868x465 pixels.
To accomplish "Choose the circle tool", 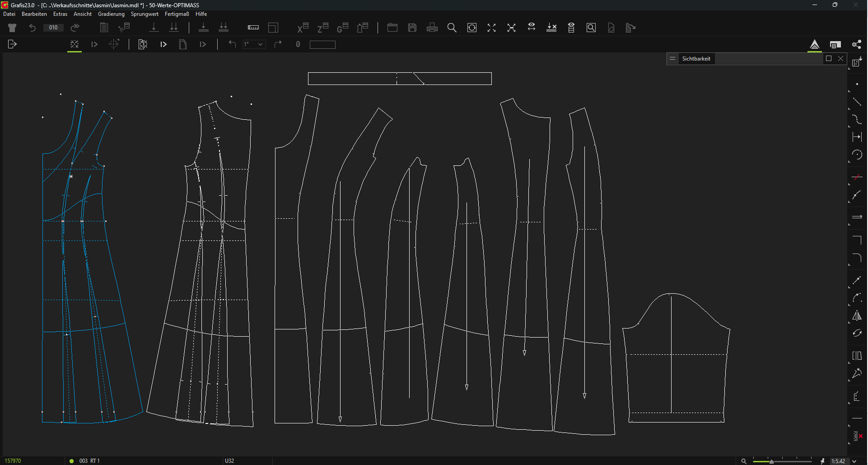I will pyautogui.click(x=857, y=155).
